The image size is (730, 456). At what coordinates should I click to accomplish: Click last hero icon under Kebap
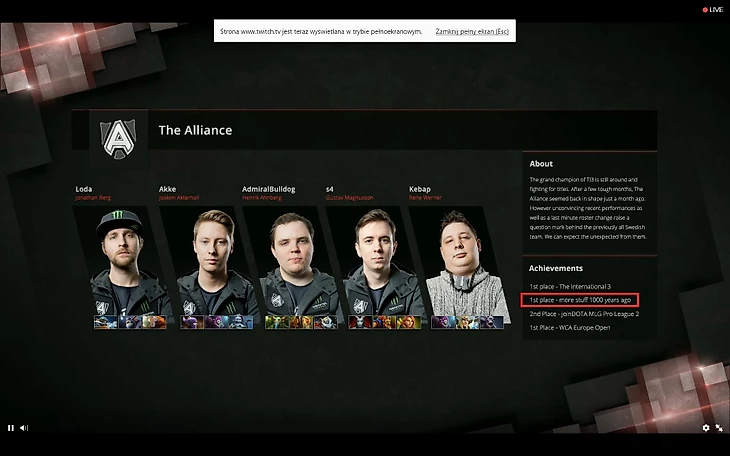[492, 322]
